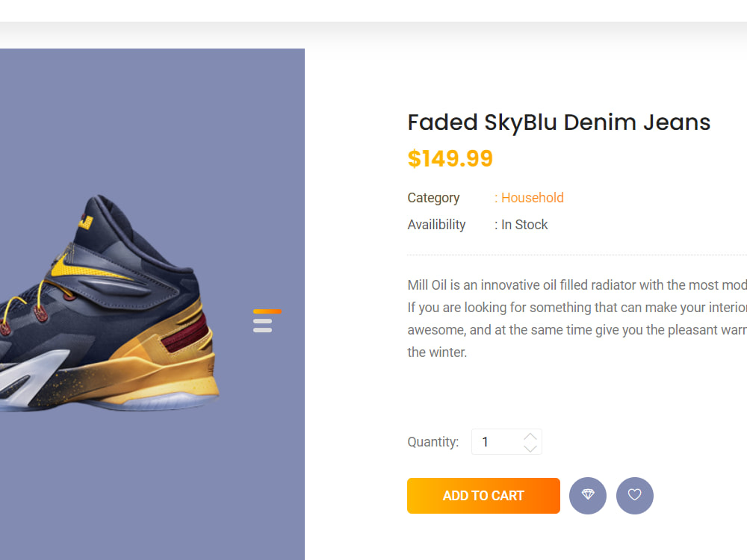Switch to the second image slide indicator

[262, 321]
